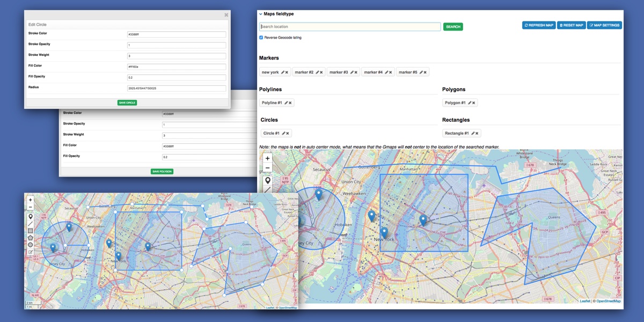The height and width of the screenshot is (322, 644).
Task: Toggle Reverse Geocode latlng checkbox
Action: coord(261,38)
